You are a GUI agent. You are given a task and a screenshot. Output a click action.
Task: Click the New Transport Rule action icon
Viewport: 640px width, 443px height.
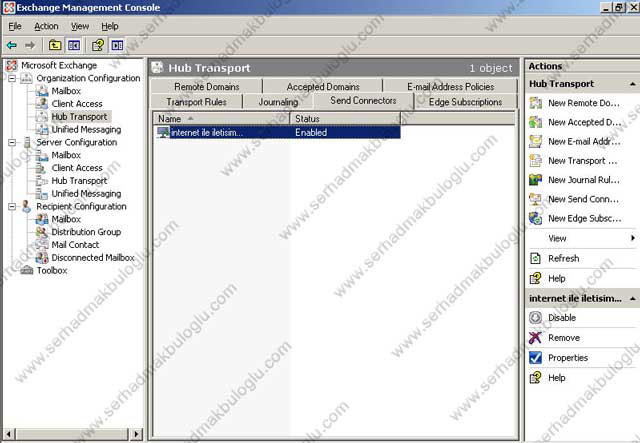coord(536,160)
